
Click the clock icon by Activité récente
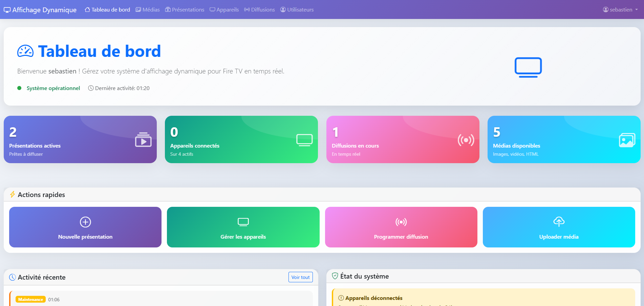[x=13, y=277]
